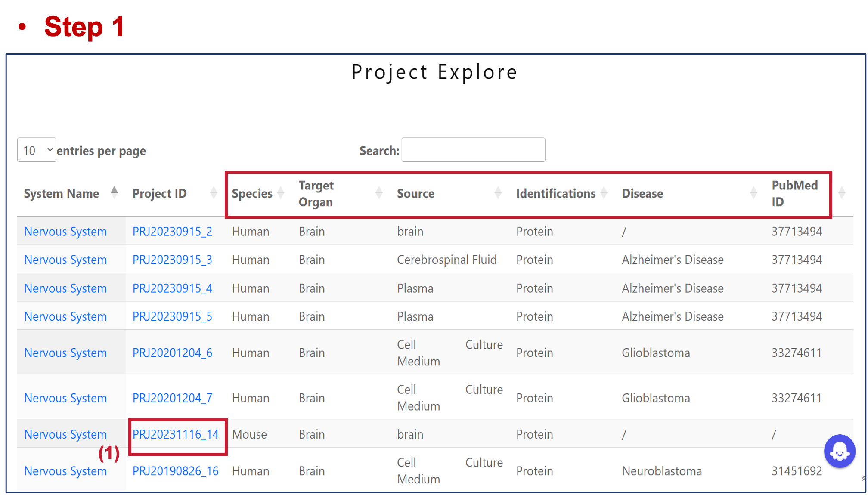Click Disease column sort arrows

pos(753,193)
